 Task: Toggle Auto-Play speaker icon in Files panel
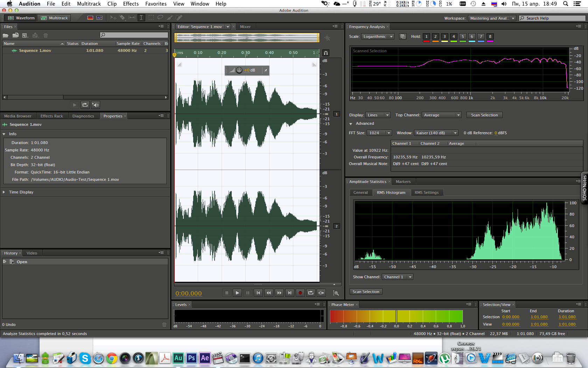click(95, 105)
